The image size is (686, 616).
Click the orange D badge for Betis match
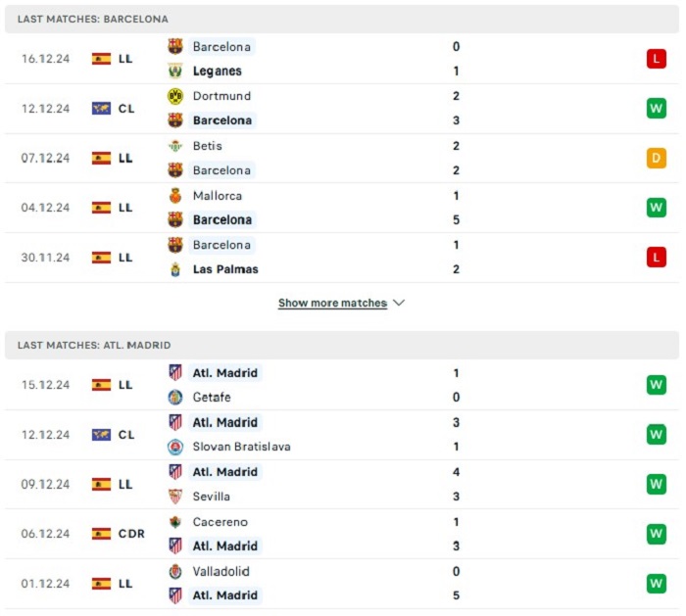pyautogui.click(x=657, y=159)
